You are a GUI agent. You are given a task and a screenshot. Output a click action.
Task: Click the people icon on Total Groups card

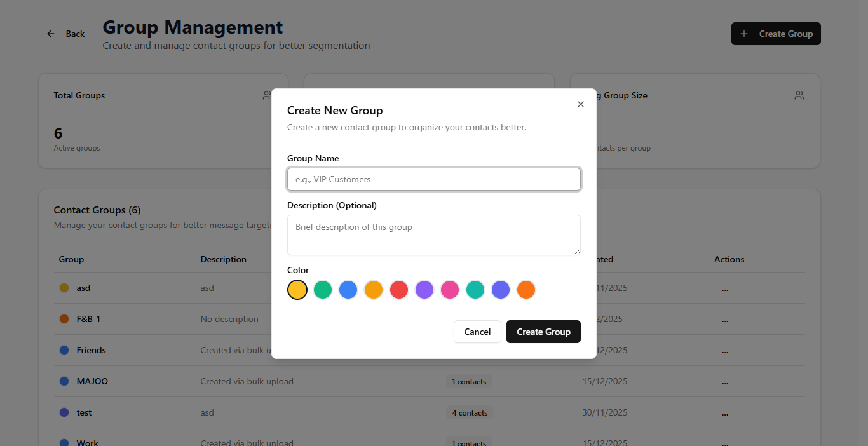point(267,95)
